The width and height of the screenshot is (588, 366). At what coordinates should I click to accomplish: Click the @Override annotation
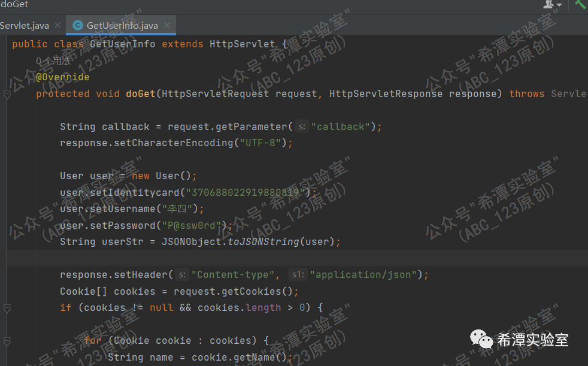pos(63,77)
